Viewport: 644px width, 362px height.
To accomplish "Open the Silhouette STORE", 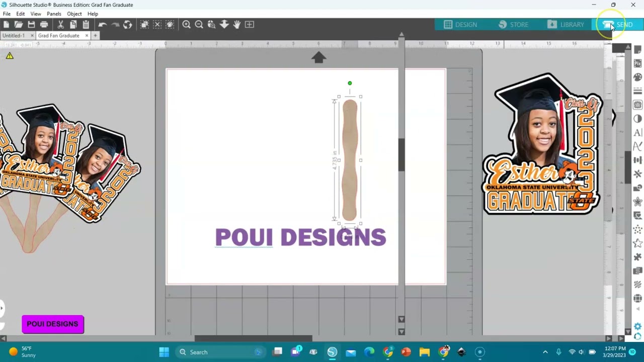I will point(513,25).
